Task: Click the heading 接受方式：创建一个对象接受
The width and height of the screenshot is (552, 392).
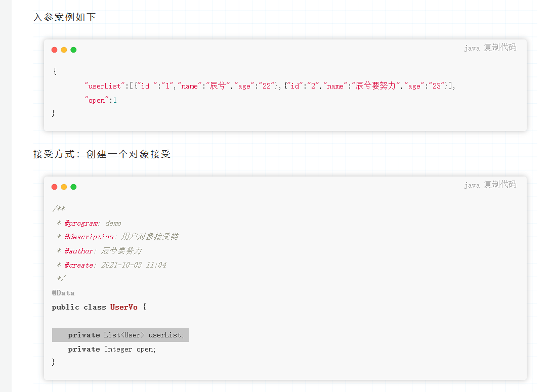Action: pyautogui.click(x=102, y=154)
